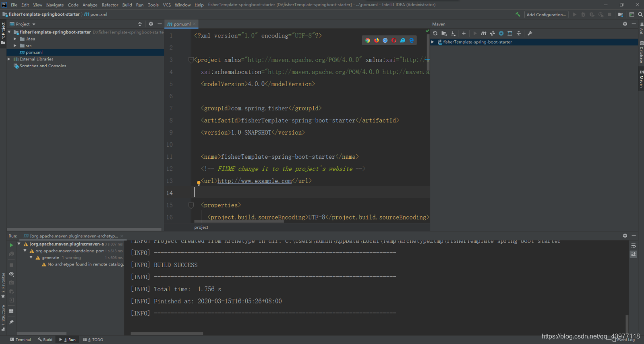Screen dimensions: 644x344
Task: Hide the Project tool window
Action: click(x=159, y=24)
